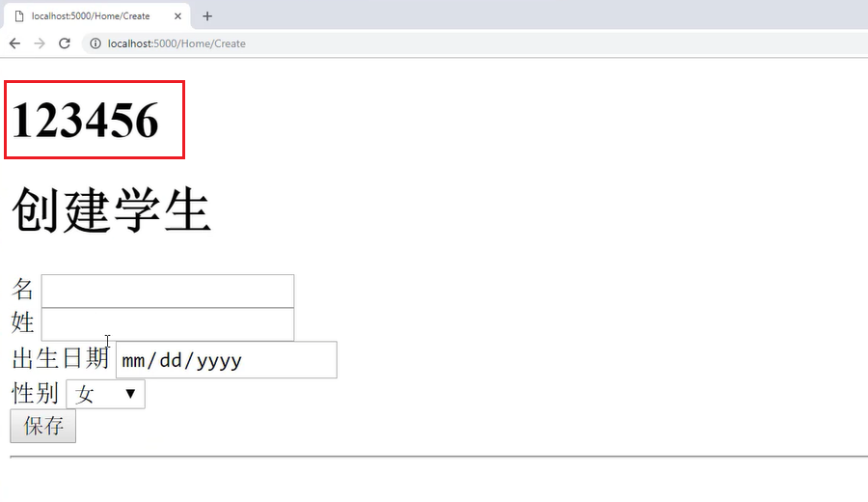Close the localhost:5000/Home/Create tab
868x502 pixels.
(x=177, y=16)
